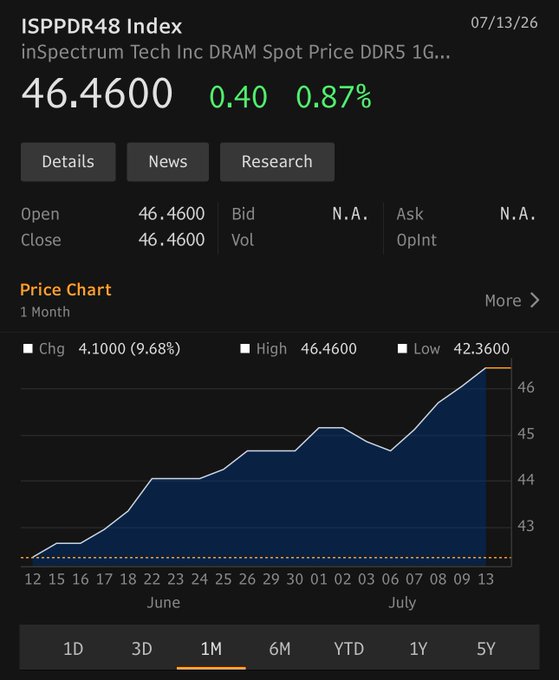559x680 pixels.
Task: Select the 1M time range tab
Action: pos(211,649)
